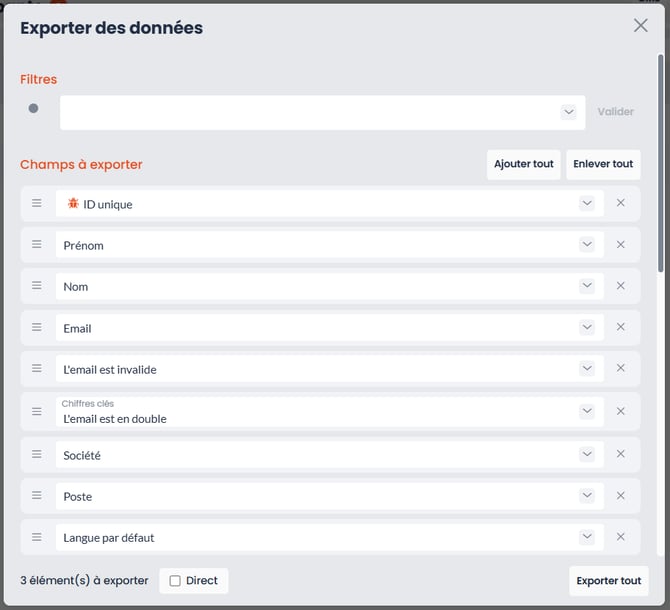The image size is (670, 610).
Task: Toggle the Direct checkbox
Action: click(x=175, y=581)
